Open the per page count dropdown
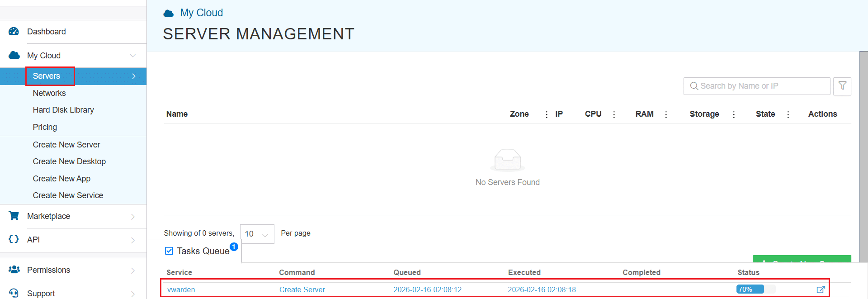Image resolution: width=868 pixels, height=299 pixels. coord(257,234)
